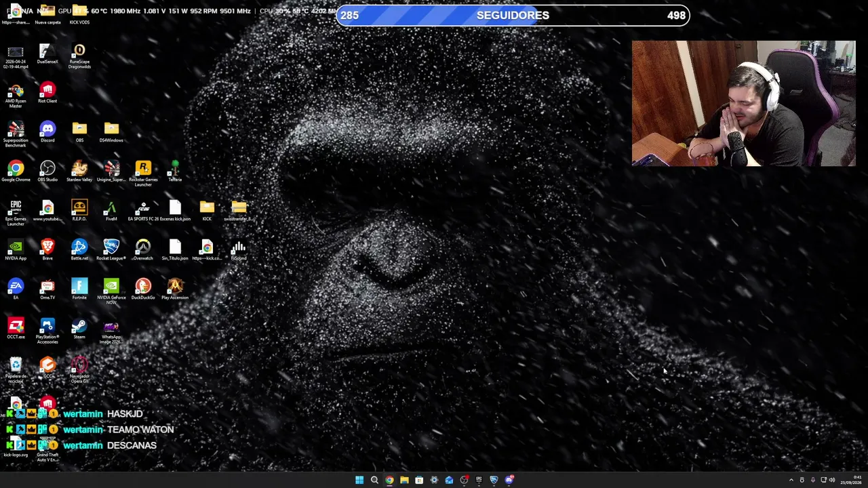The width and height of the screenshot is (868, 488).
Task: Launch the Rockstar Games Launcher icon
Action: (x=143, y=173)
